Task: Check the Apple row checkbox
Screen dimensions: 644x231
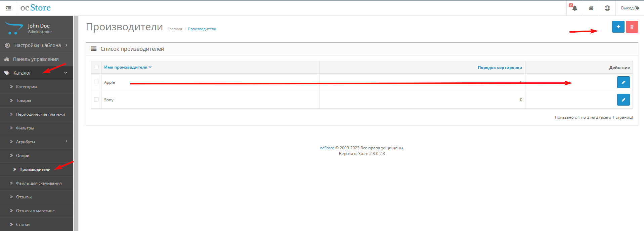Action: (x=96, y=82)
